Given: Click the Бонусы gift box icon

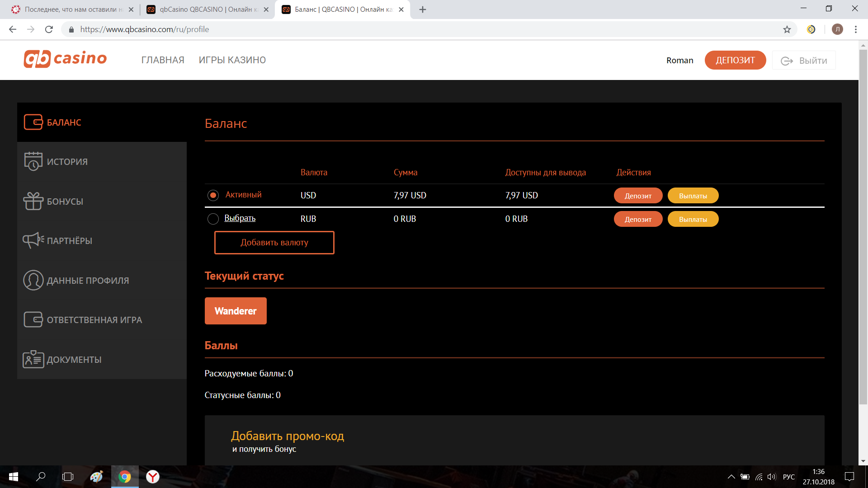Looking at the screenshot, I should (33, 201).
